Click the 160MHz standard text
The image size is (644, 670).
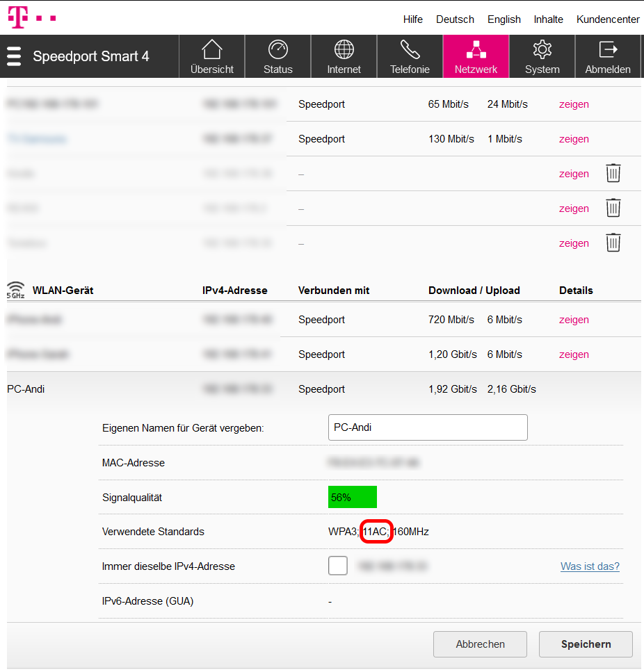click(411, 532)
